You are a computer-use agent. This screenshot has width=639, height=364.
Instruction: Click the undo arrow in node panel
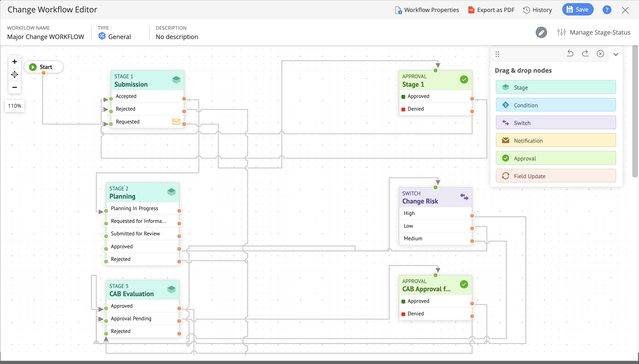tap(570, 53)
